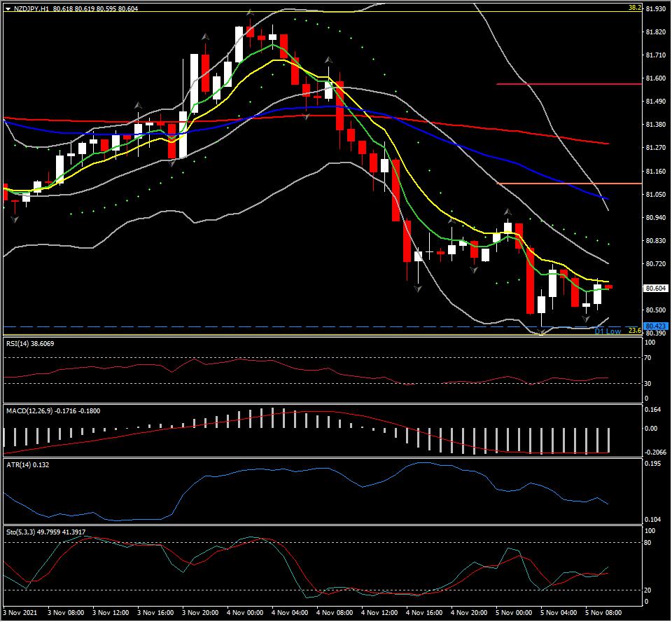Open the NZDJPY,H1 chart dropdown triangle
The height and width of the screenshot is (622, 672).
(x=8, y=8)
